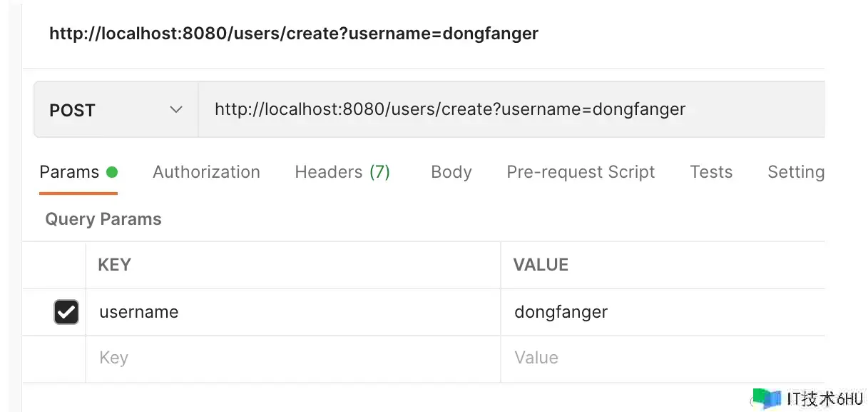Uncheck the username query param checkbox
The height and width of the screenshot is (412, 868).
[x=66, y=312]
